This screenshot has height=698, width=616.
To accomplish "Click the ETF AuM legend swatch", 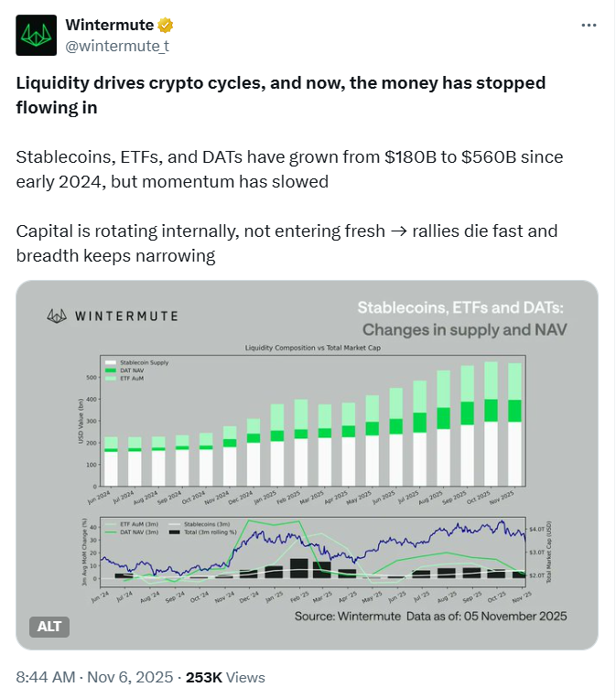I will pyautogui.click(x=110, y=378).
